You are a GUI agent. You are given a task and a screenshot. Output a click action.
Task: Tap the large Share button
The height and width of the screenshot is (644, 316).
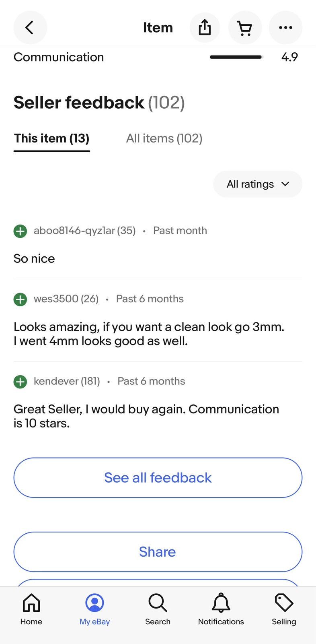tap(158, 551)
